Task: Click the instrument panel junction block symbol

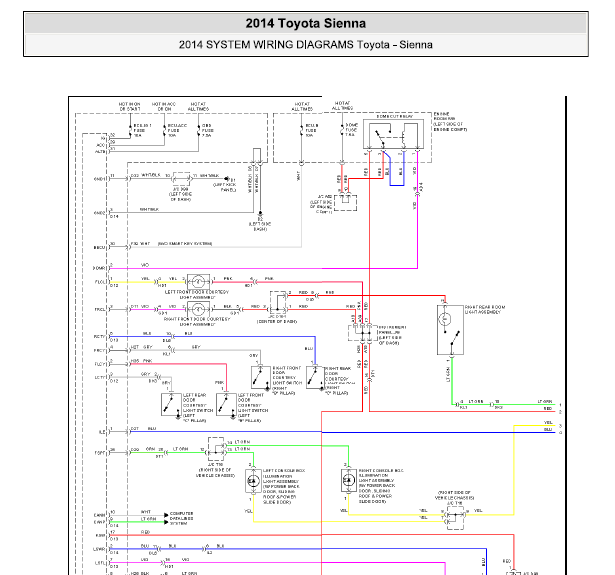Action: pyautogui.click(x=363, y=333)
